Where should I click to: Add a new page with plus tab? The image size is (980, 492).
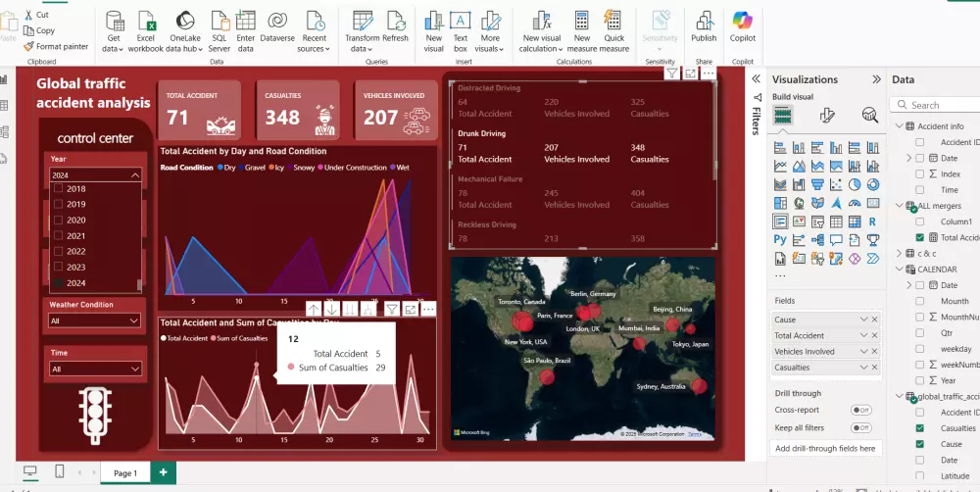click(x=163, y=472)
